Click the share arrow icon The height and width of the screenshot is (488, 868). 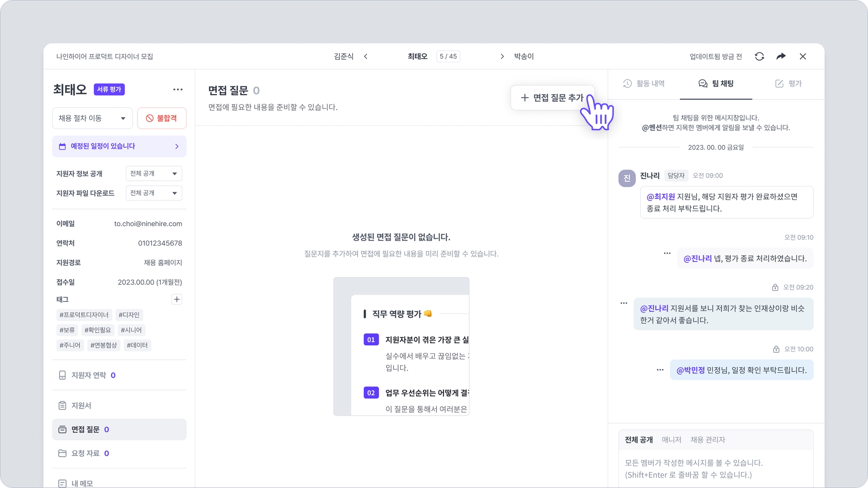click(781, 56)
